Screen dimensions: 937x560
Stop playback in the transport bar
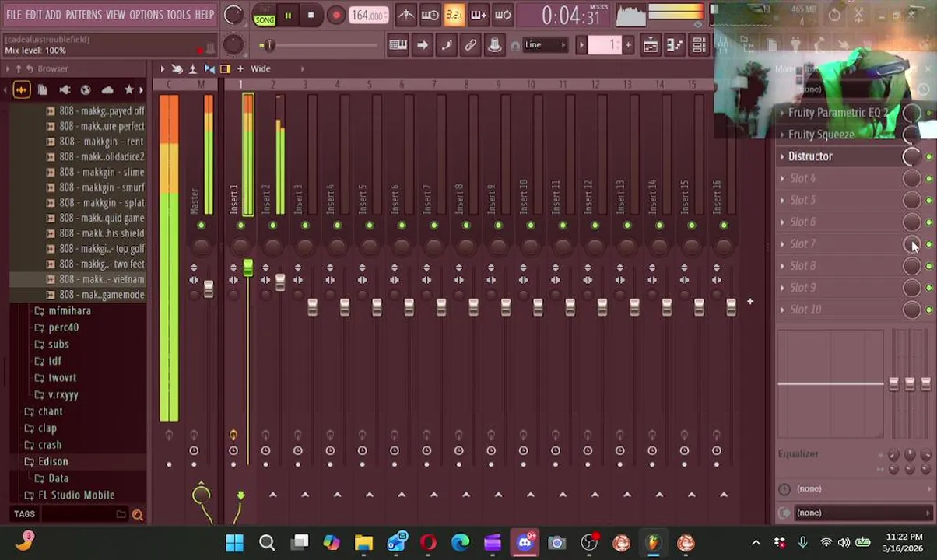[x=311, y=15]
